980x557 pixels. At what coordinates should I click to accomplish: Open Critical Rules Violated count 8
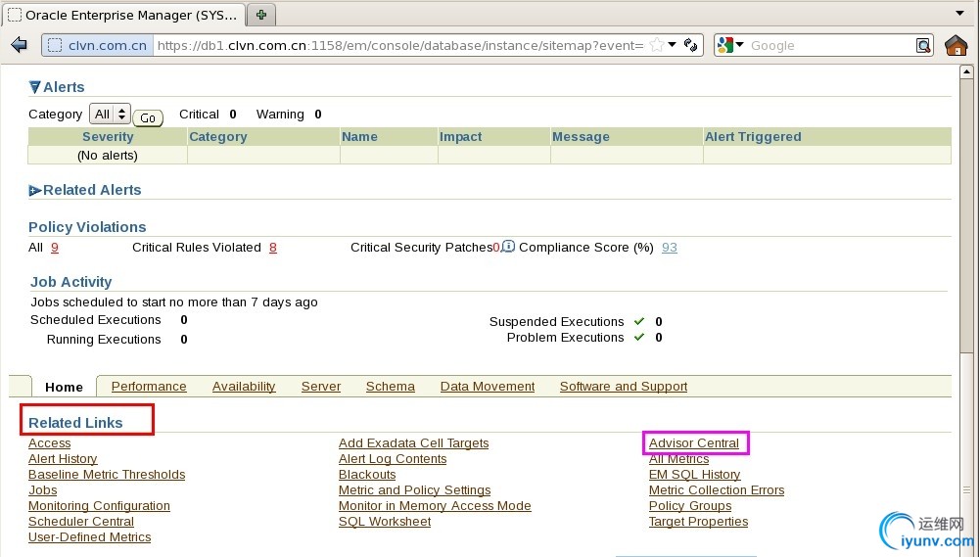(273, 248)
